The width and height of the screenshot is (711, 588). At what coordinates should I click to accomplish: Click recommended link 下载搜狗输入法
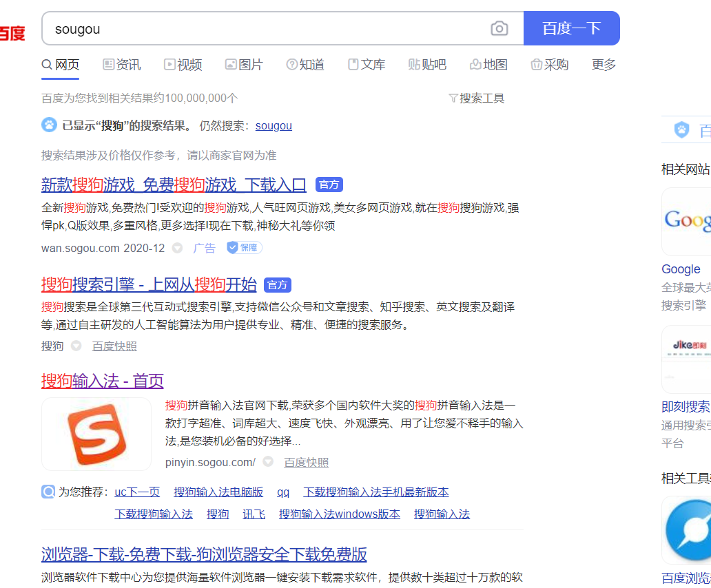pyautogui.click(x=154, y=514)
